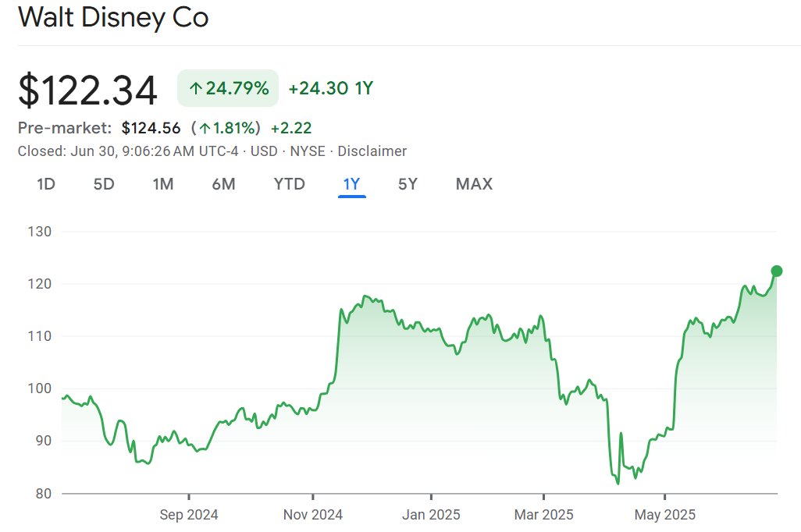This screenshot has width=801, height=532.
Task: Click the pre-market up arrow beside 1.81%
Action: [204, 128]
